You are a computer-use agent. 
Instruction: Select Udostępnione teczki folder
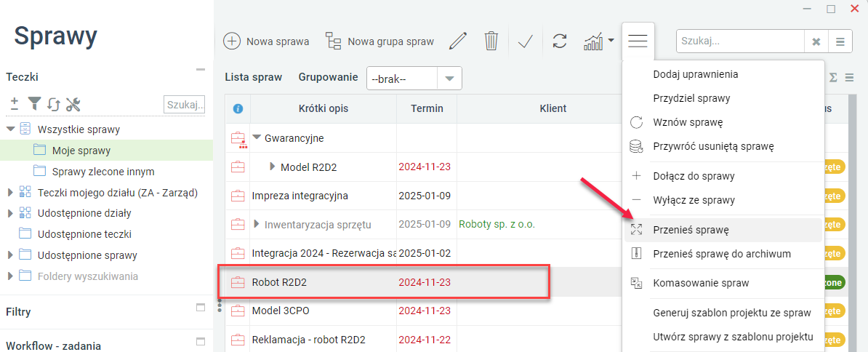84,234
